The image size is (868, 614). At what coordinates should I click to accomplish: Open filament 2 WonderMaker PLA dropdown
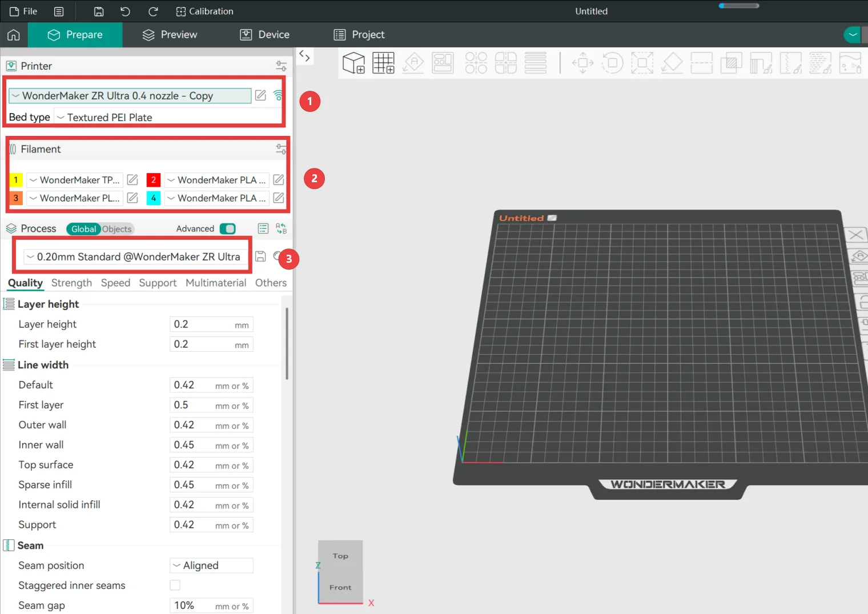click(217, 180)
